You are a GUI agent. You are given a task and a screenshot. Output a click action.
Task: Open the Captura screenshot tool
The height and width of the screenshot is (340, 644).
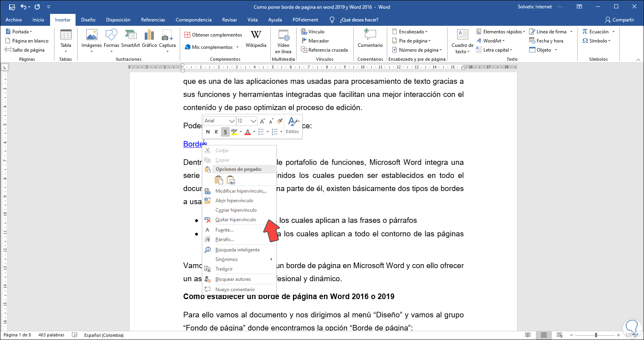(x=167, y=41)
